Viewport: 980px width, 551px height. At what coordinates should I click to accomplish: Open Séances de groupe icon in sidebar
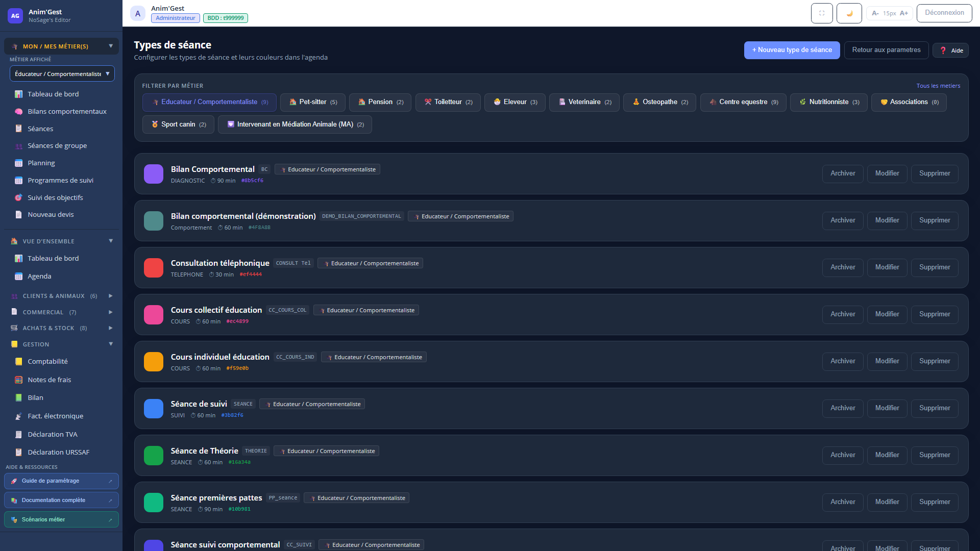click(x=19, y=146)
